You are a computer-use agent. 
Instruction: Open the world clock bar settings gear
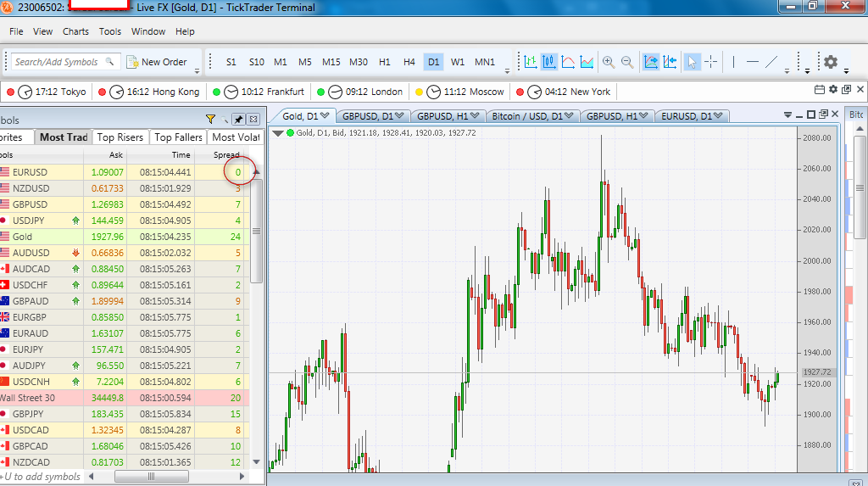point(833,89)
